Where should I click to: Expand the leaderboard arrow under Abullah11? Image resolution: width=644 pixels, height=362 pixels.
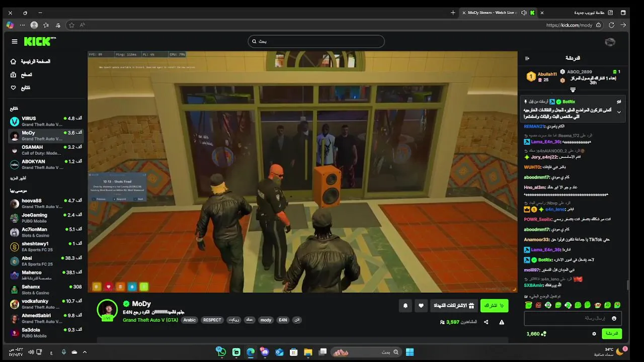(x=573, y=90)
